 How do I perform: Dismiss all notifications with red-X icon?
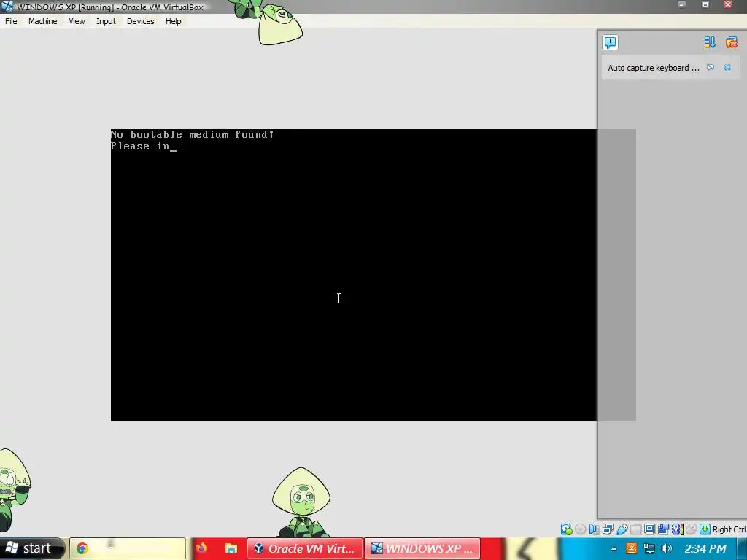coord(732,42)
